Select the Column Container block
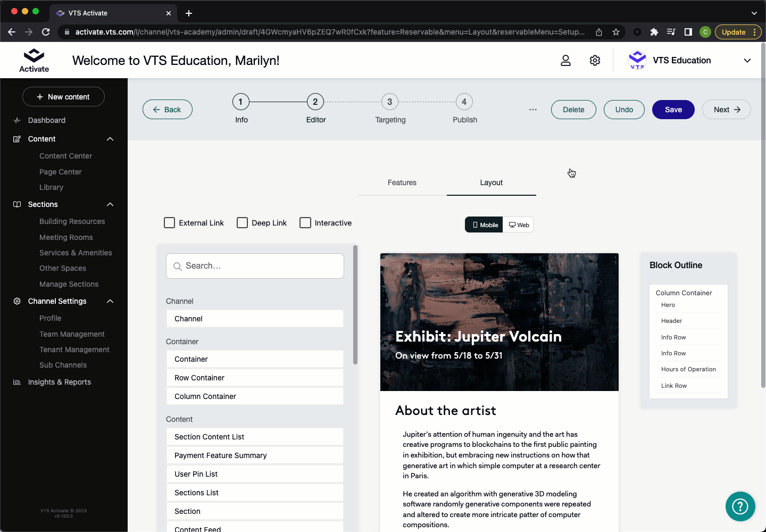The width and height of the screenshot is (766, 532). [x=255, y=396]
